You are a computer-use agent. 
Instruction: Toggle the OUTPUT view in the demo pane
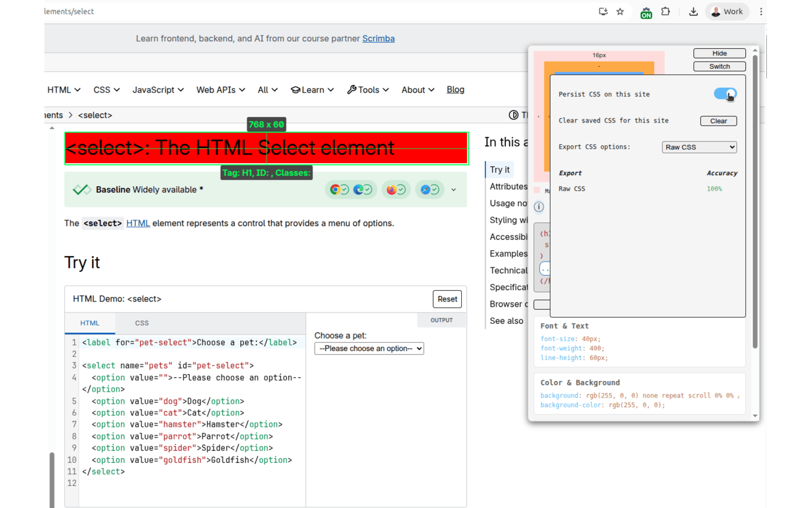[442, 320]
